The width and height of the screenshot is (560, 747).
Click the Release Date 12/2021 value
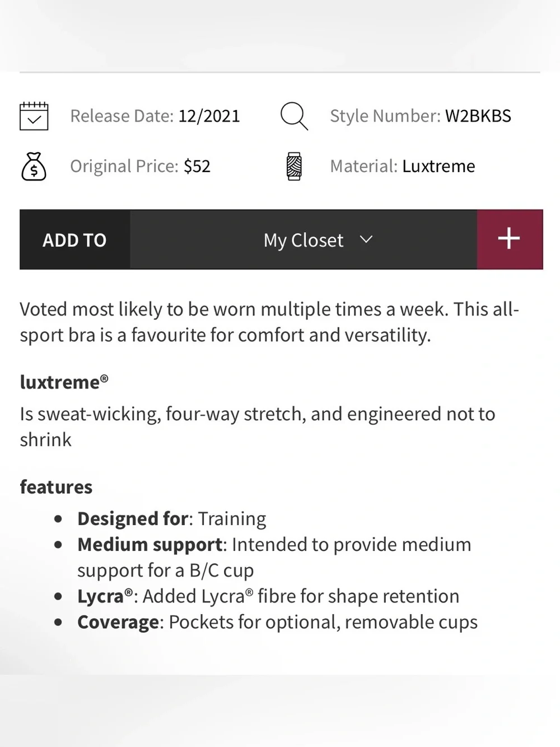pyautogui.click(x=209, y=116)
